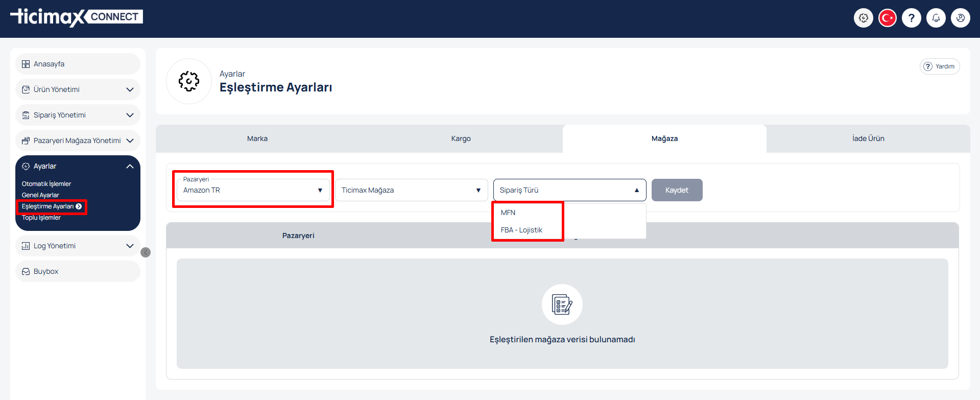Go to Otomatik İşlemler in sidebar
Screen dimensions: 980x400
pyautogui.click(x=46, y=184)
